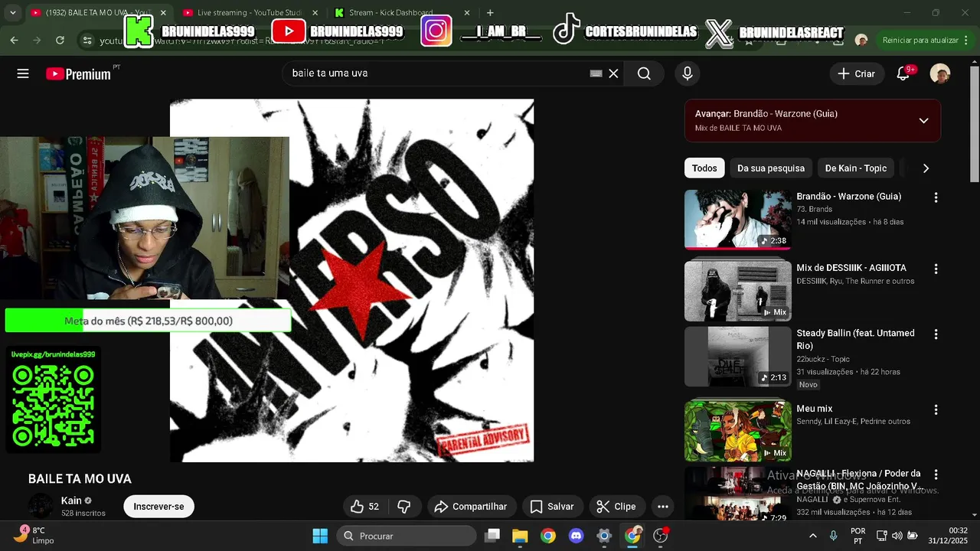Open the Criar create menu
Image resolution: width=980 pixels, height=551 pixels.
(x=856, y=73)
